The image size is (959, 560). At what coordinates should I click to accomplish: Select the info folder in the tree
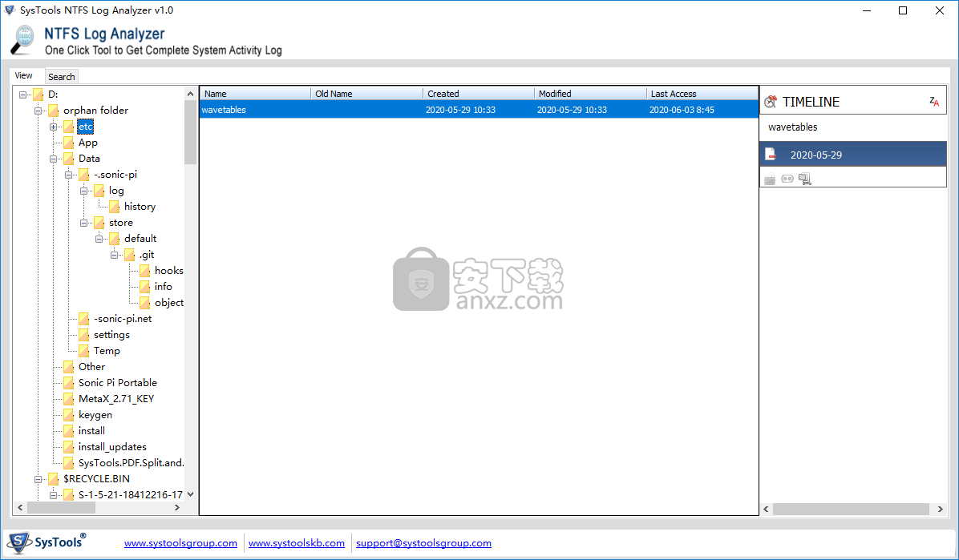(x=164, y=287)
